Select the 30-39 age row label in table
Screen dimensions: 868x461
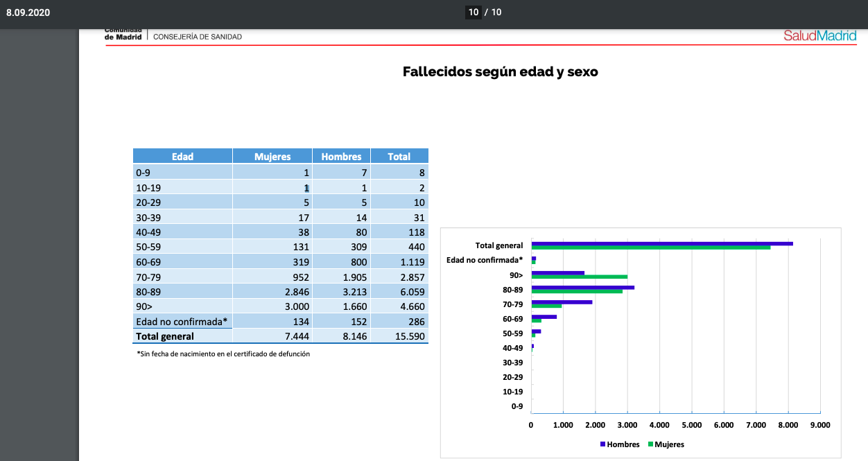click(x=148, y=217)
